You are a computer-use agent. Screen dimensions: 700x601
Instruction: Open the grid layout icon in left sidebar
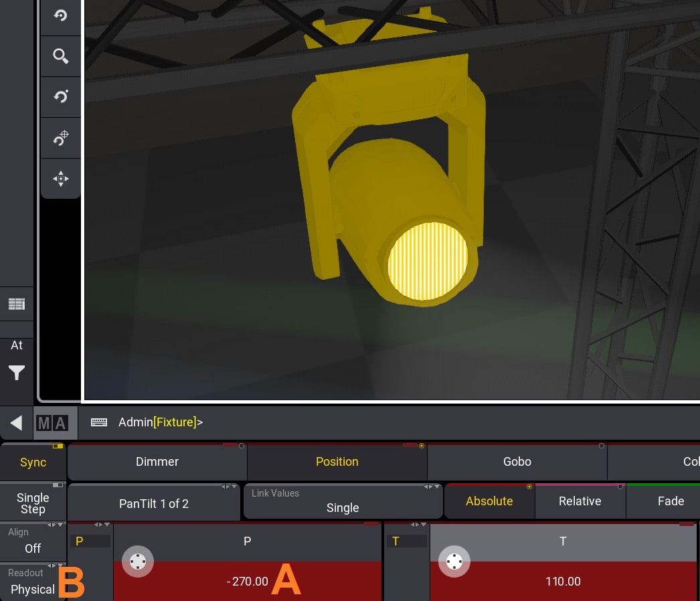click(x=17, y=305)
